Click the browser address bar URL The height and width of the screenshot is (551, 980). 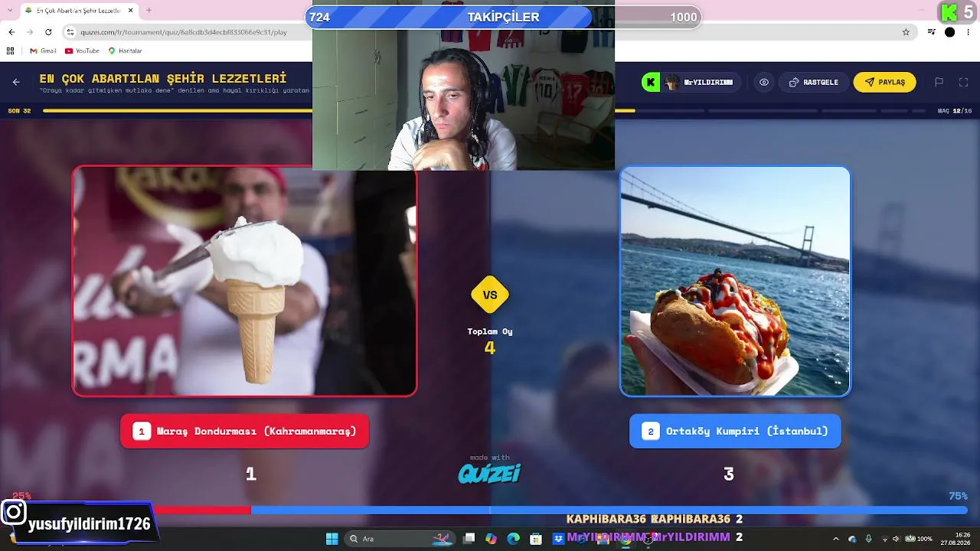[184, 32]
